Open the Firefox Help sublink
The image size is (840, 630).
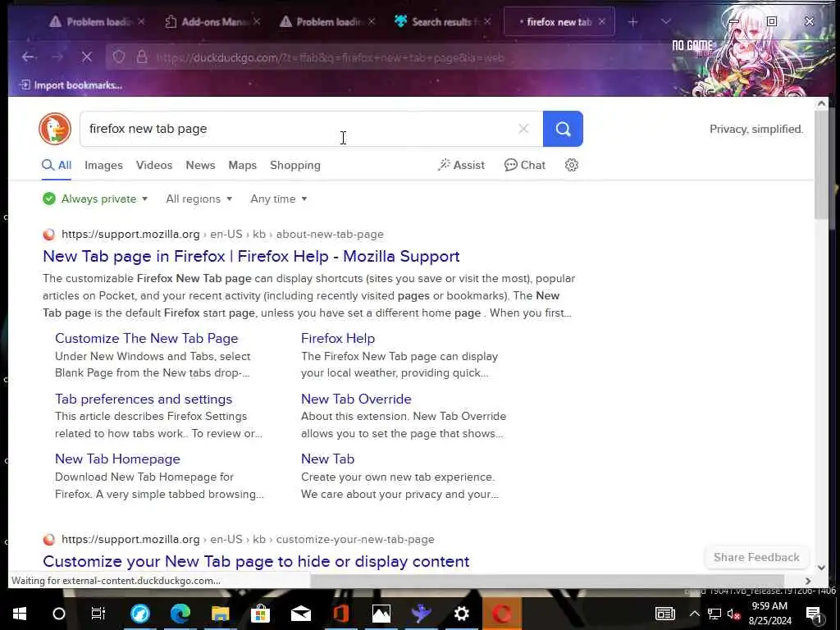[338, 338]
